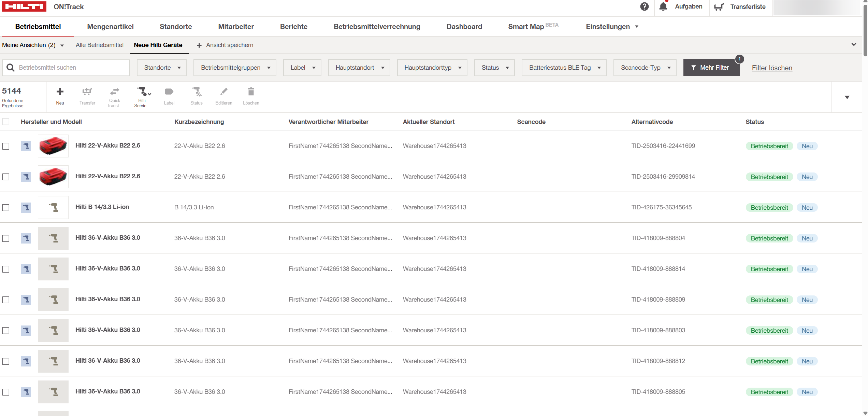Open the Standorte filter dropdown

pos(162,68)
